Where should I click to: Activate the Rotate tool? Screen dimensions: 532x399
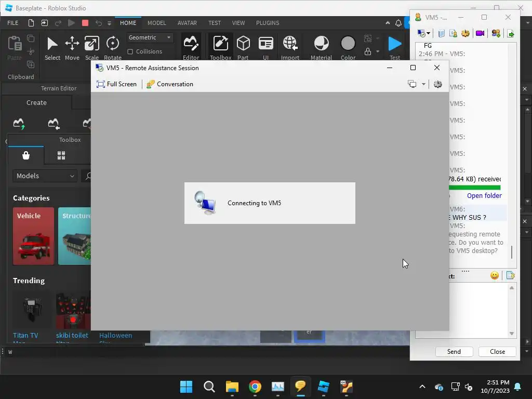[113, 48]
